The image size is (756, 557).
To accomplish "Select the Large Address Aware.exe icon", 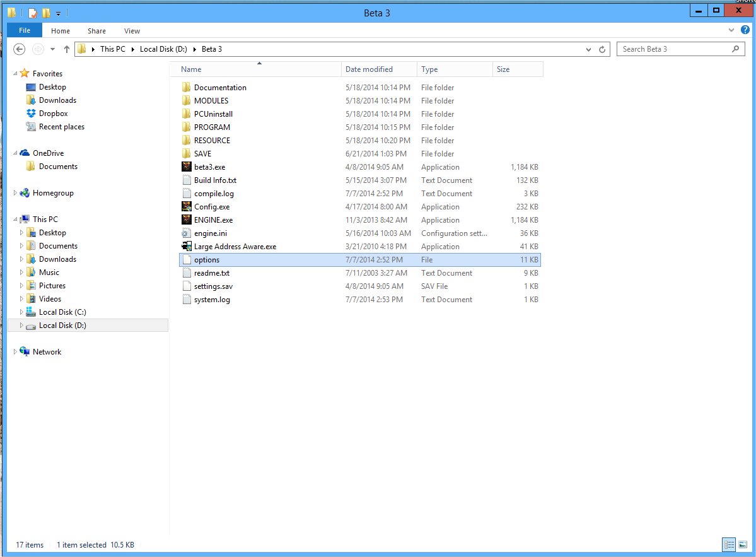I will (x=186, y=247).
